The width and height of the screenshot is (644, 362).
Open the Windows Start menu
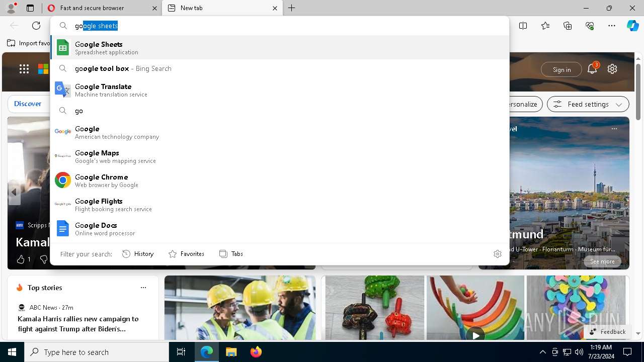point(12,352)
